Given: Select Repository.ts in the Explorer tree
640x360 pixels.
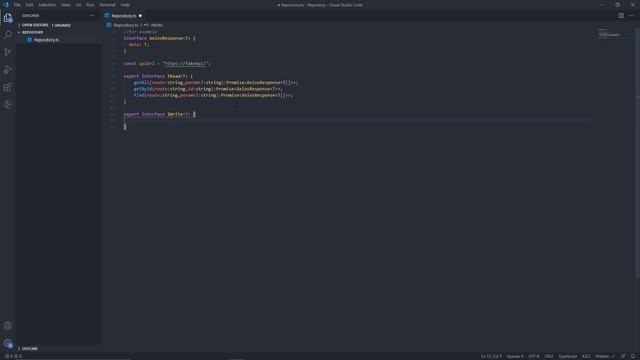Looking at the screenshot, I should pos(46,40).
